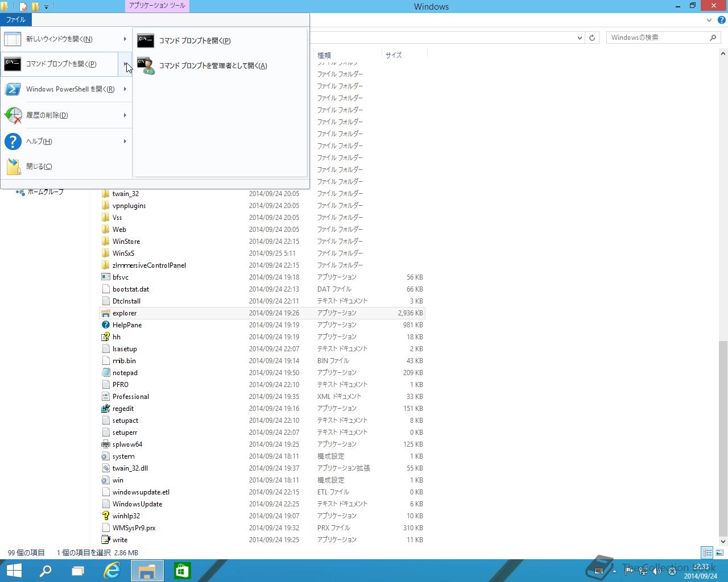Open address bar history dropdown
728x582 pixels.
[x=580, y=38]
